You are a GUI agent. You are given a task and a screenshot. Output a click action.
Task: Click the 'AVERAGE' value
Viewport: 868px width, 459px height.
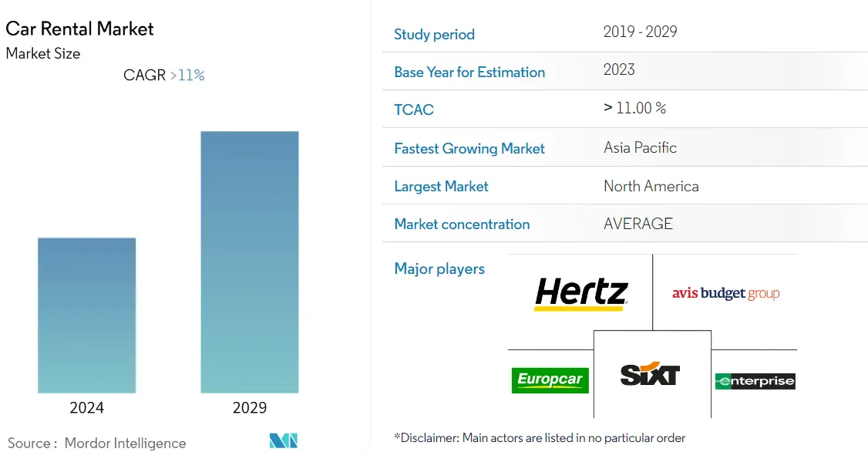638,224
